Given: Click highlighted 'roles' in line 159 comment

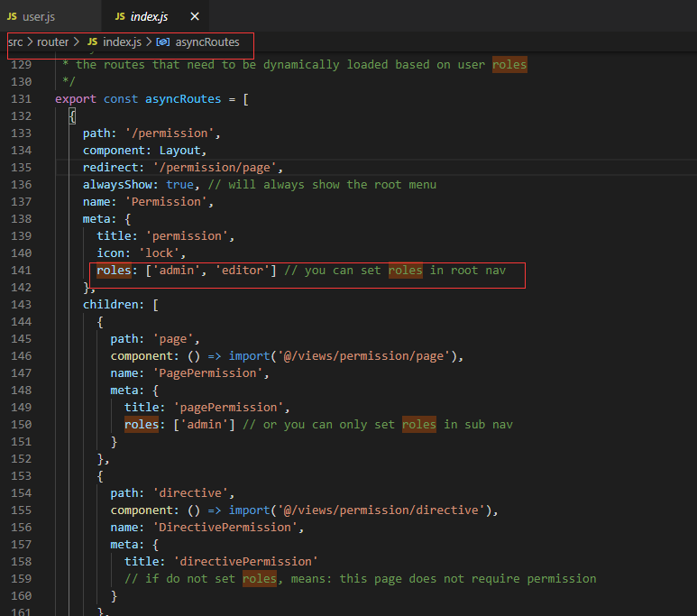Looking at the screenshot, I should pyautogui.click(x=260, y=579).
